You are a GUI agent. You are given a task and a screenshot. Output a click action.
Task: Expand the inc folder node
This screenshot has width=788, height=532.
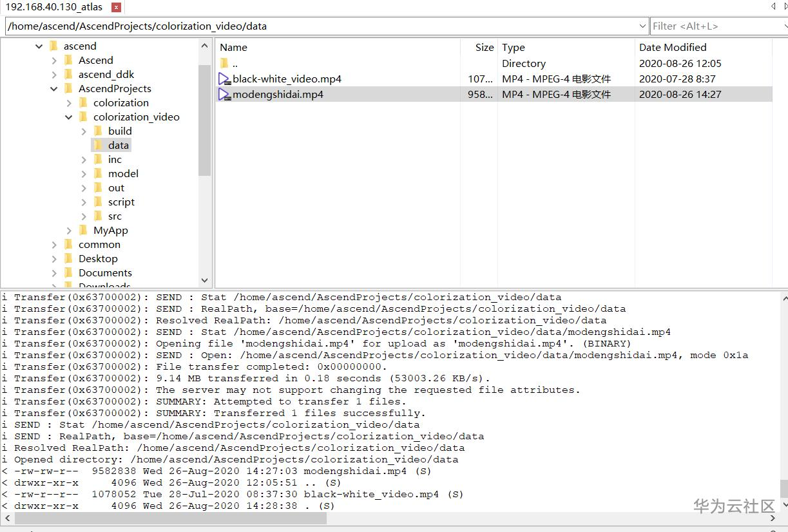click(x=84, y=160)
